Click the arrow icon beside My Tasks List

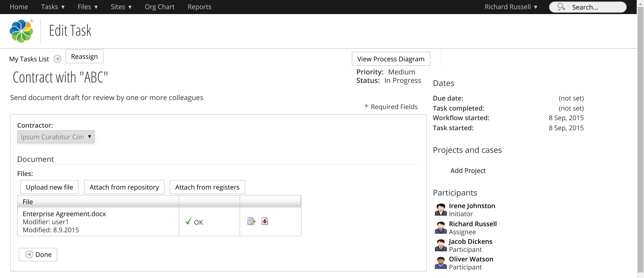(57, 59)
